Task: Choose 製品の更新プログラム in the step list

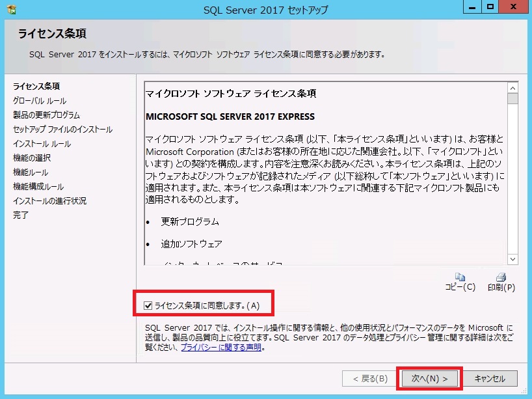Action: [46, 115]
